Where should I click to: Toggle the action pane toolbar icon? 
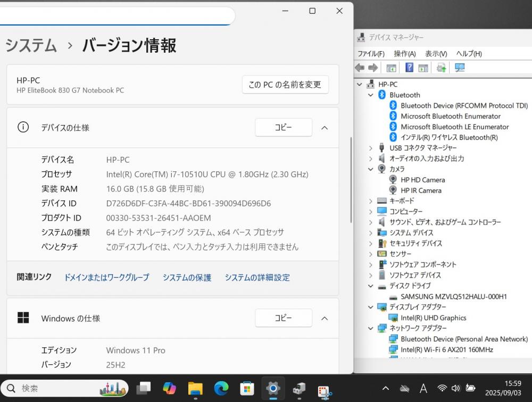point(423,68)
